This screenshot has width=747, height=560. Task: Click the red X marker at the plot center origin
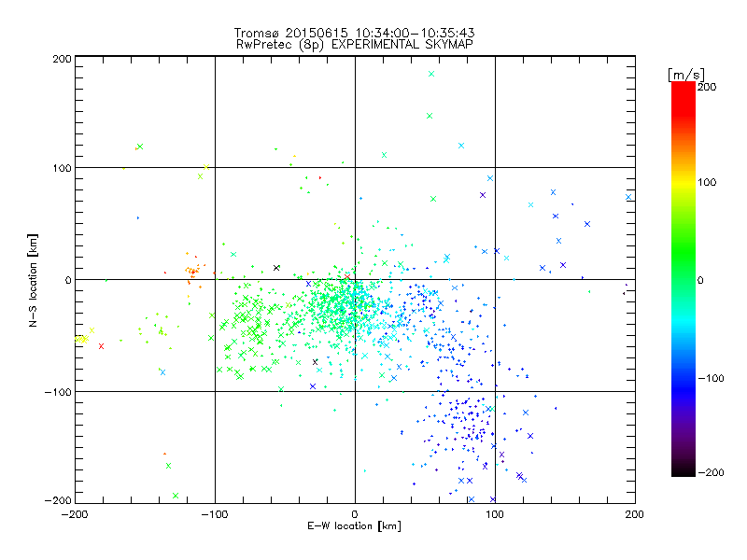click(x=347, y=276)
